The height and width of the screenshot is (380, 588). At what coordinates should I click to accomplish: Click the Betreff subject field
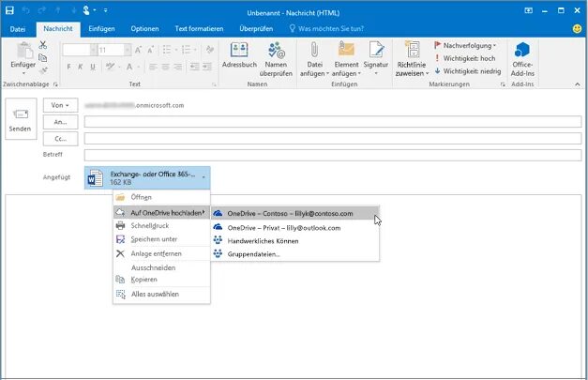[x=333, y=155]
